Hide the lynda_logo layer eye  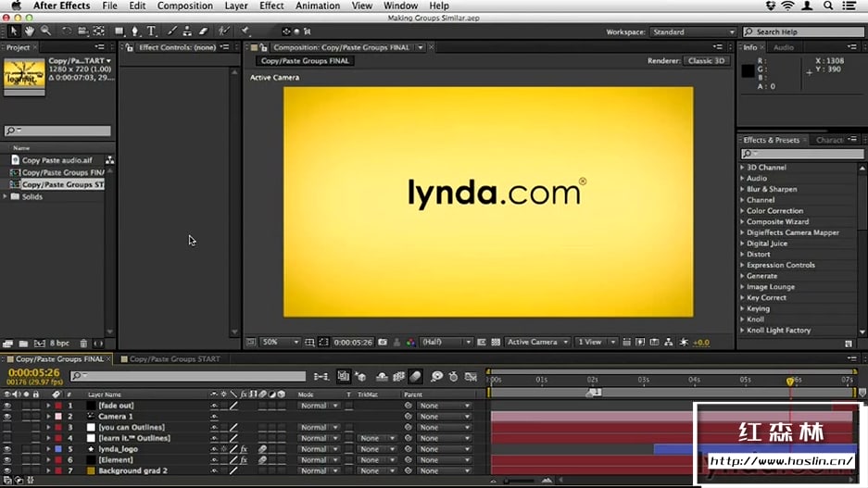coord(7,449)
